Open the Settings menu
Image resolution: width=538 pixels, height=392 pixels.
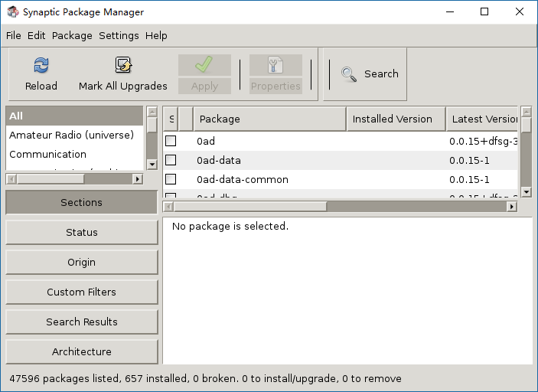(119, 36)
